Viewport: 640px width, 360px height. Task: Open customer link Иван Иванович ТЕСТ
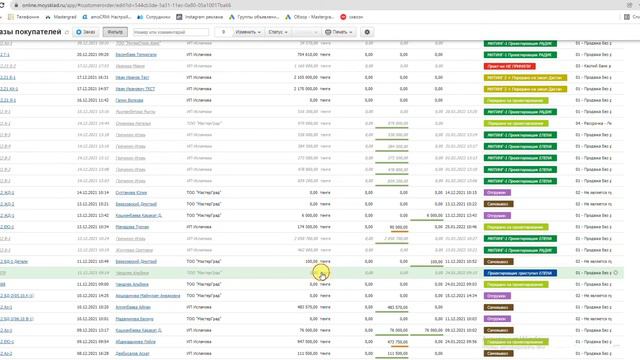[135, 89]
